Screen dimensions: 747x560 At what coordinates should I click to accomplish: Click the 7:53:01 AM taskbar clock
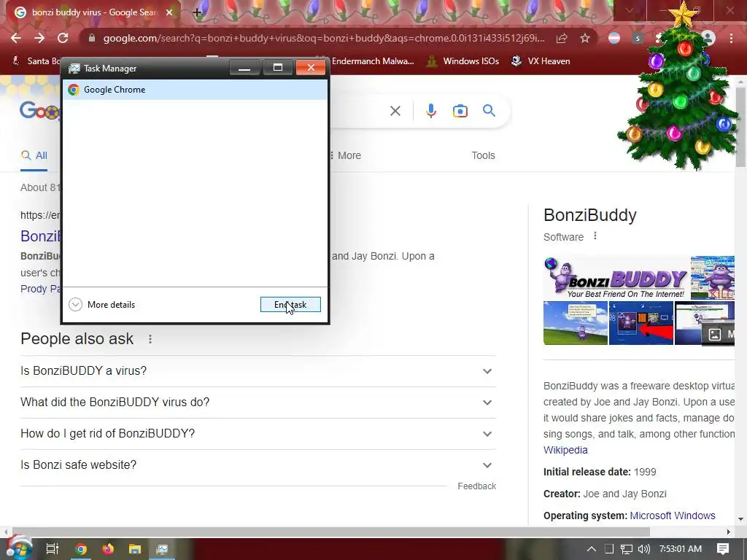click(681, 549)
